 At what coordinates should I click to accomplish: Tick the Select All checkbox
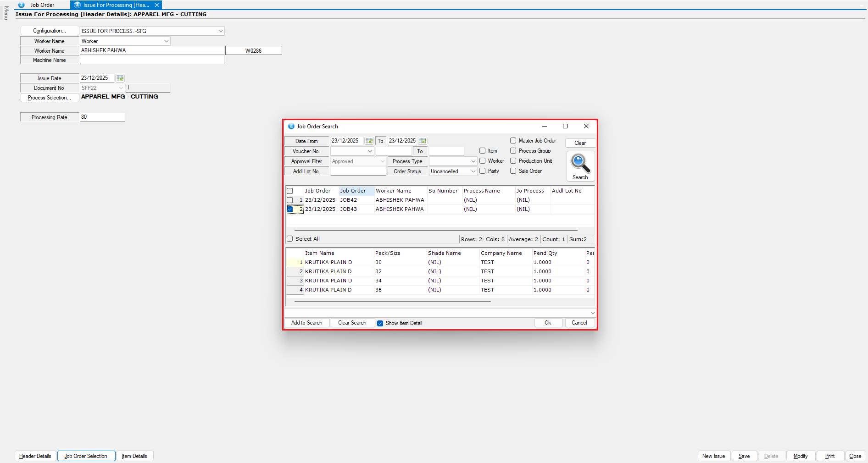[290, 239]
